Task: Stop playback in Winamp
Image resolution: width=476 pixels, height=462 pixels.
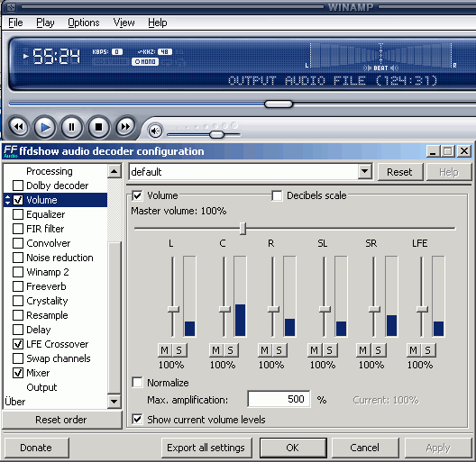Action: 98,127
